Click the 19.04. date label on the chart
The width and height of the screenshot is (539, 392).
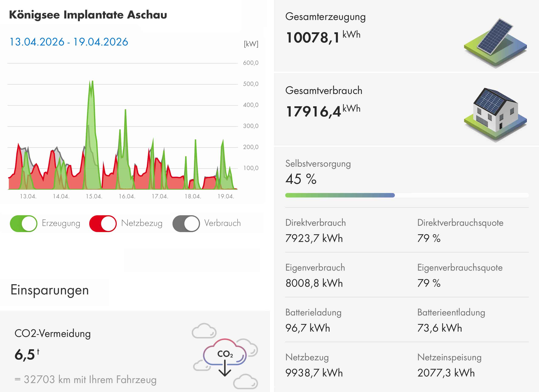click(226, 196)
